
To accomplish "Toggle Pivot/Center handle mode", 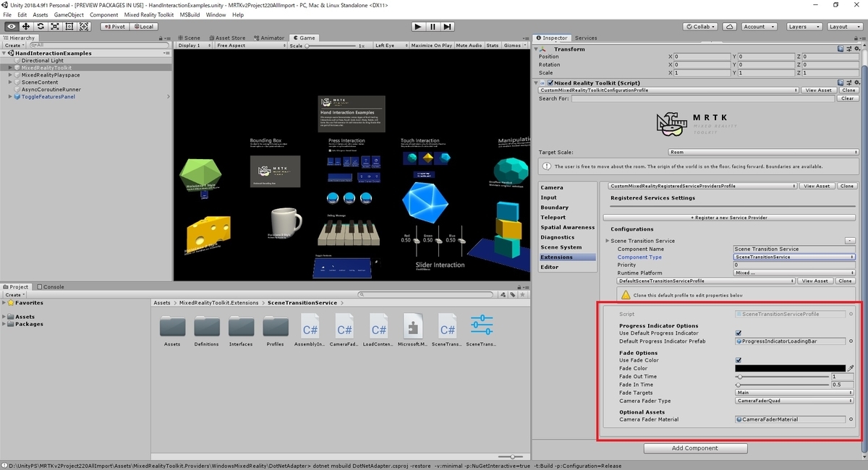I will coord(115,26).
